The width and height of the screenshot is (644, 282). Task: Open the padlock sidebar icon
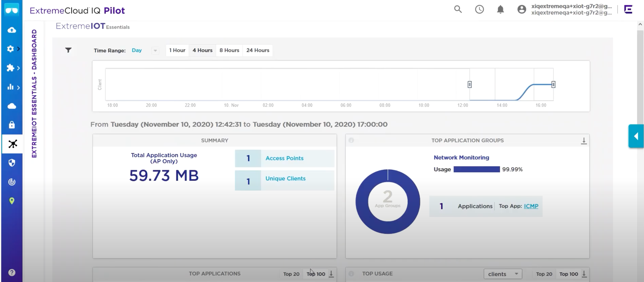tap(12, 125)
